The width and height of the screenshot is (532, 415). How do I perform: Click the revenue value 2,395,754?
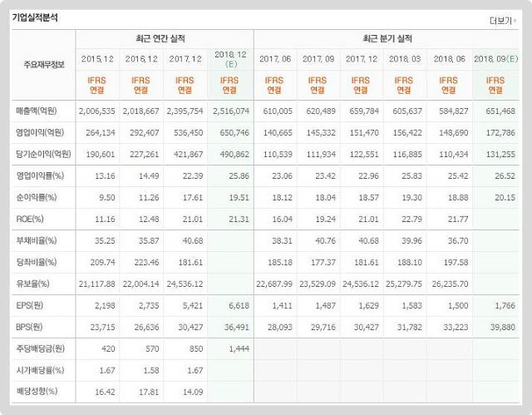(x=185, y=111)
